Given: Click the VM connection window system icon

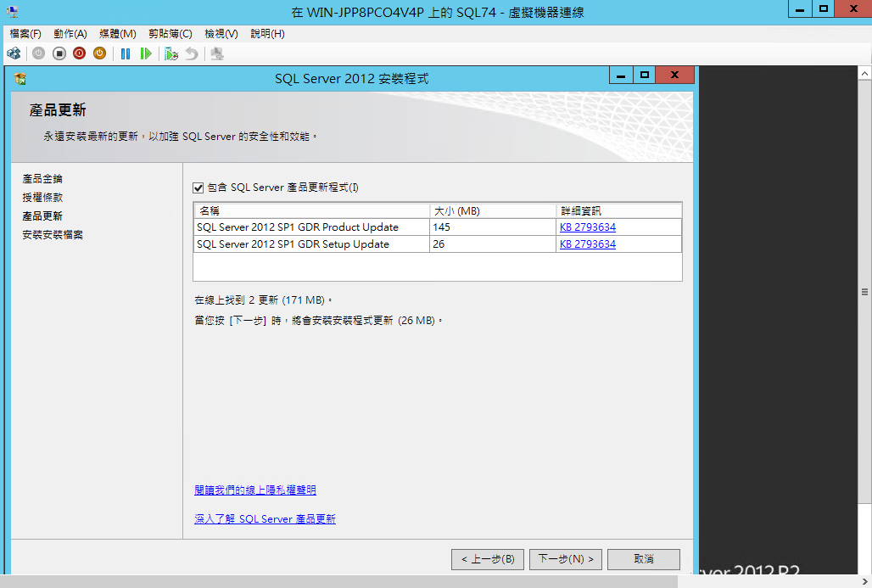Looking at the screenshot, I should (12, 12).
